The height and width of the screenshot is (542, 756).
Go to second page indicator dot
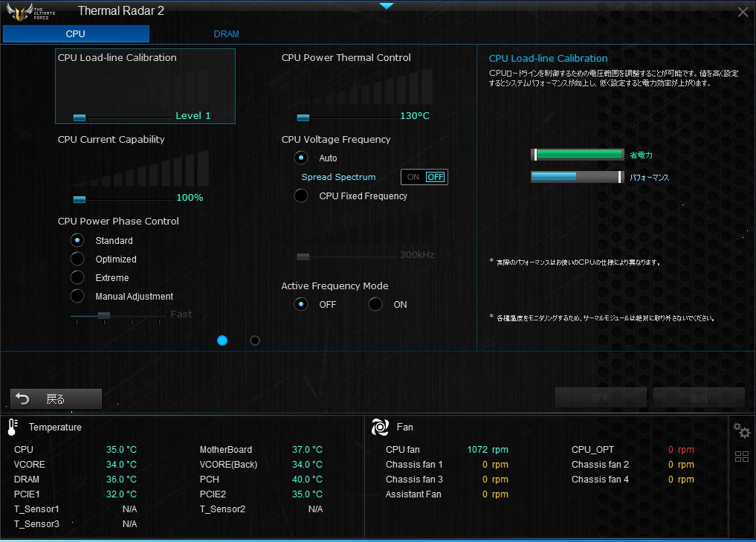(255, 341)
